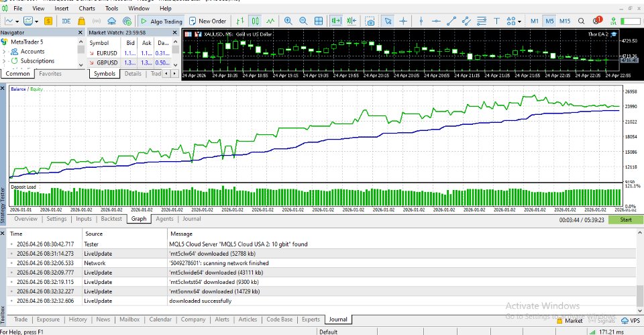Image resolution: width=644 pixels, height=335 pixels.
Task: Open the Market link in status bar
Action: pyautogui.click(x=570, y=321)
